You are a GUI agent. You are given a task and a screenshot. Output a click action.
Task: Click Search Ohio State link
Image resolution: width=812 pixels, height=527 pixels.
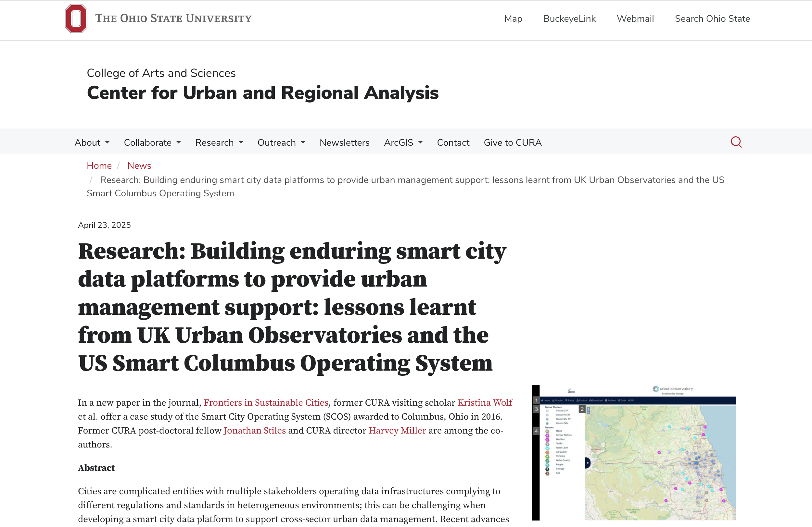pos(712,19)
